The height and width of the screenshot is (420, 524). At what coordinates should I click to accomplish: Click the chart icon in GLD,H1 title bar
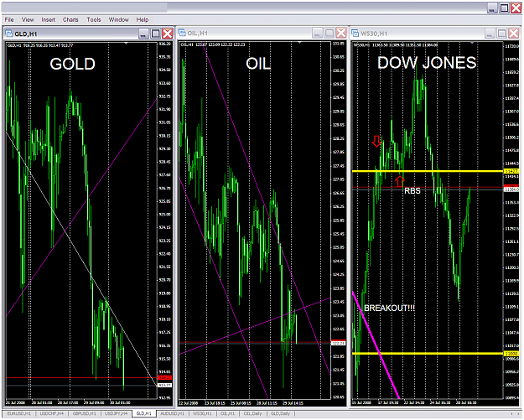[x=9, y=34]
